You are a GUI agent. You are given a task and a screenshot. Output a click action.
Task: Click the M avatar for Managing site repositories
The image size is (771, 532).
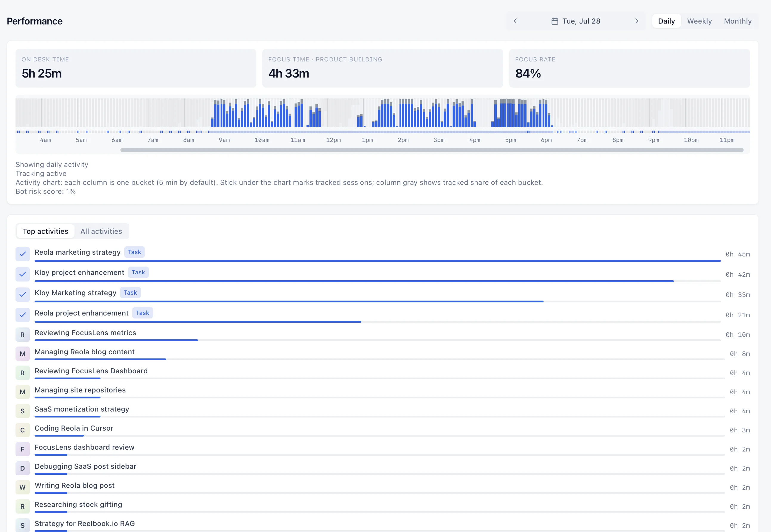pos(23,392)
